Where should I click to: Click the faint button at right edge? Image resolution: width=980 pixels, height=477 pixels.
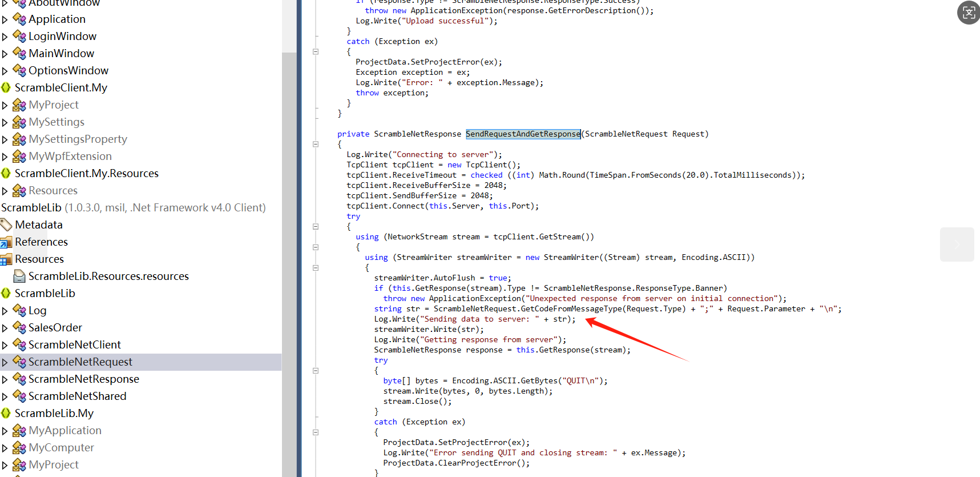(x=957, y=244)
